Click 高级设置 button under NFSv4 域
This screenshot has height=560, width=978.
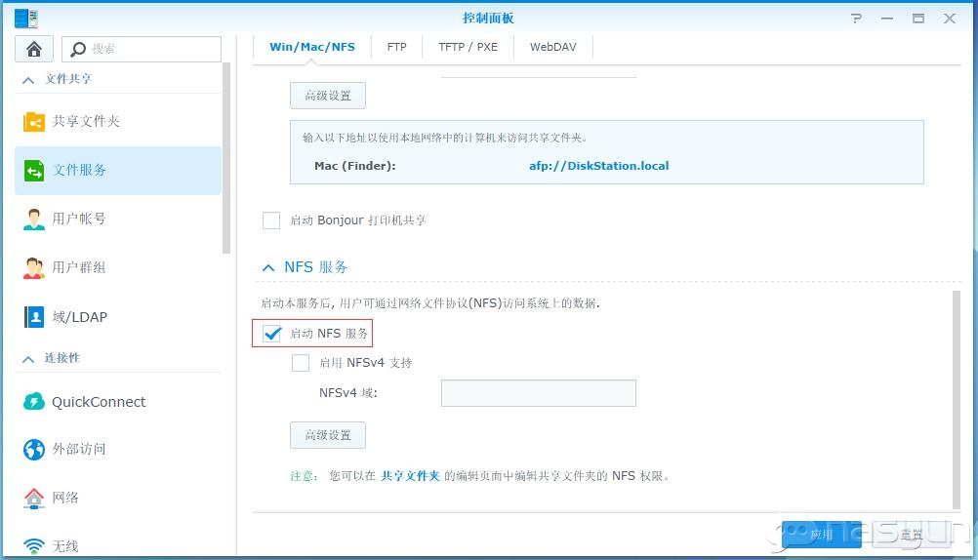pyautogui.click(x=328, y=435)
